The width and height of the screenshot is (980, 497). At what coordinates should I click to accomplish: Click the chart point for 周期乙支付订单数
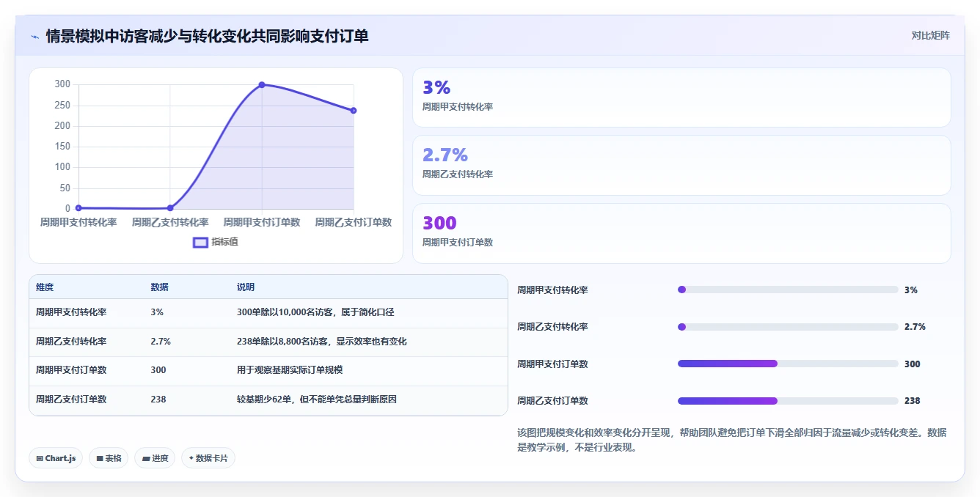[354, 111]
